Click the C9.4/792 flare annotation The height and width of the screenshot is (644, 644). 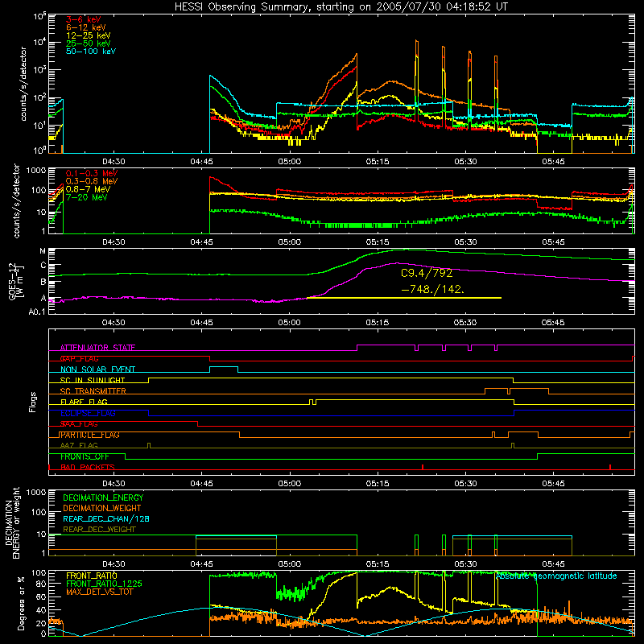click(427, 273)
